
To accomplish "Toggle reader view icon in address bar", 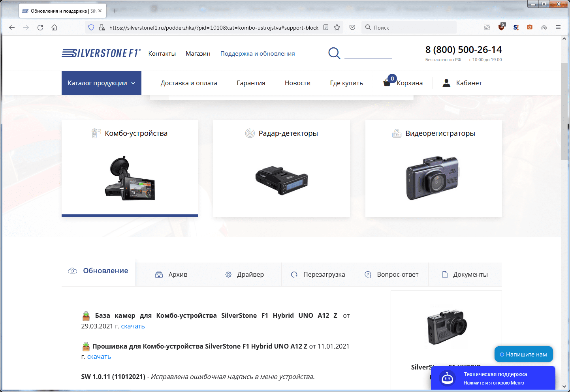I will click(326, 28).
